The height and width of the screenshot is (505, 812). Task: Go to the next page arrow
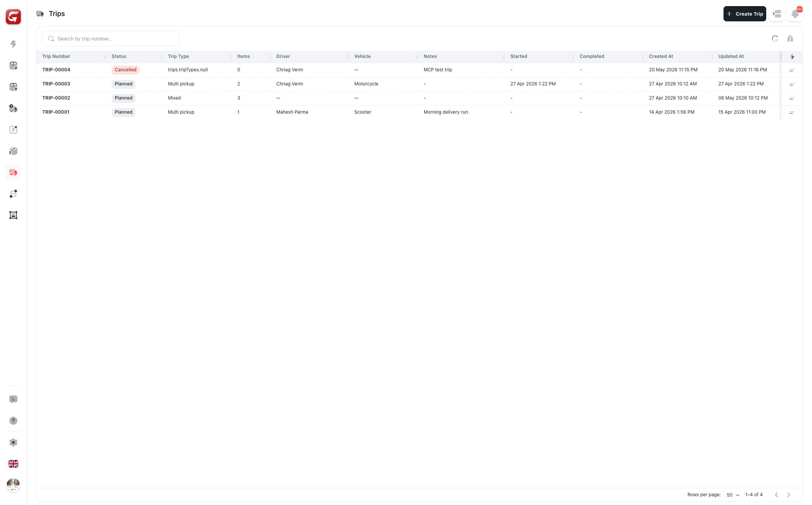click(789, 495)
